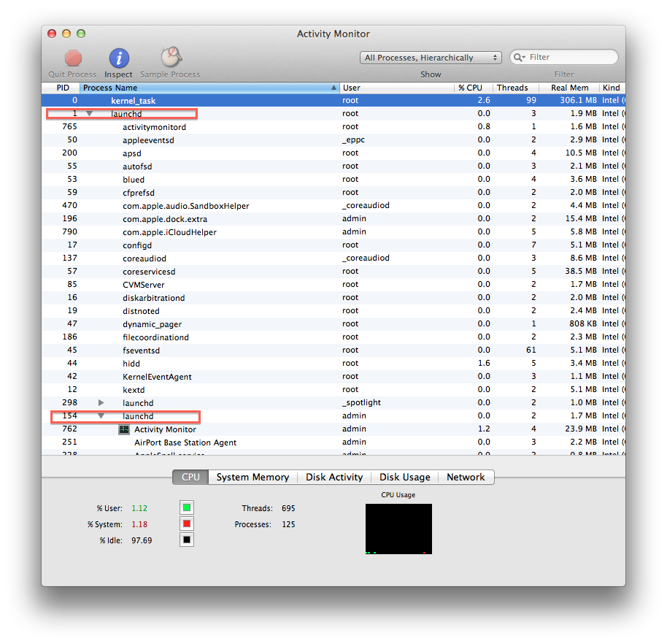
Task: Collapse the launchd PID 154 tree
Action: (101, 416)
